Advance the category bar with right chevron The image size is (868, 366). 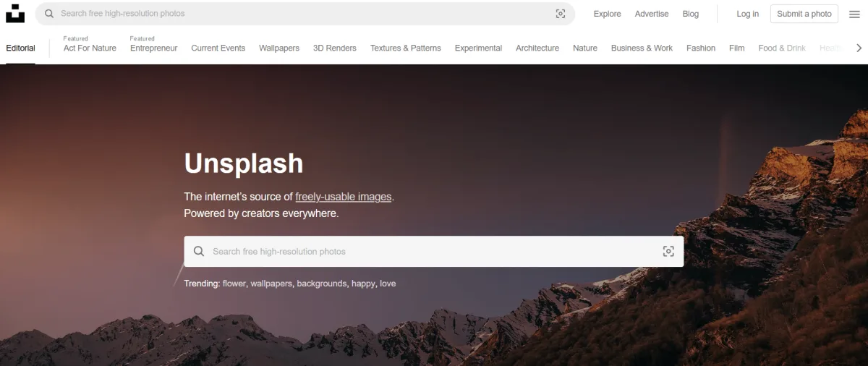coord(859,48)
